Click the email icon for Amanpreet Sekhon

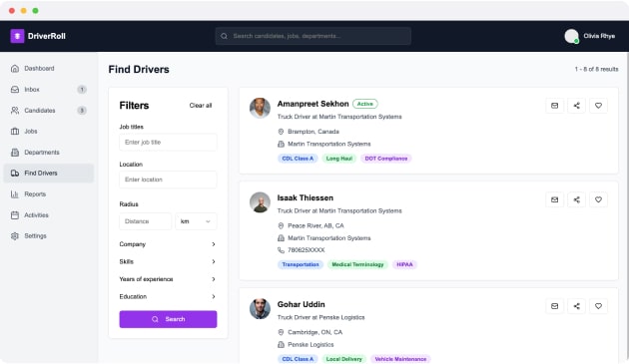tap(554, 106)
